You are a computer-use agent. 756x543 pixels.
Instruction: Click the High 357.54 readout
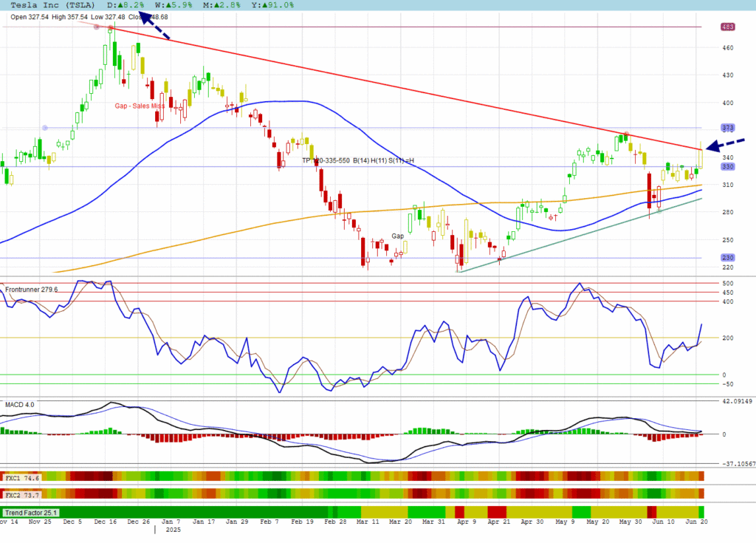pos(69,17)
